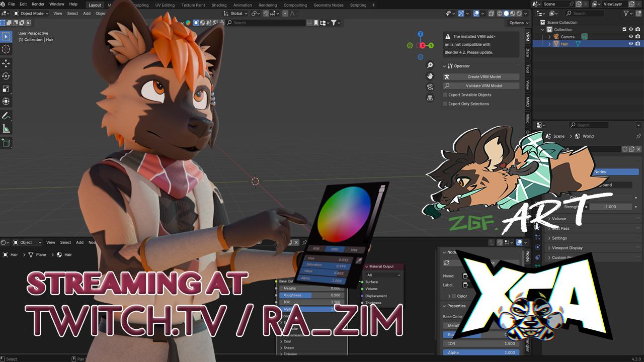Screen dimensions: 644x362
Task: Hide Camera with its eye icon
Action: (631, 37)
